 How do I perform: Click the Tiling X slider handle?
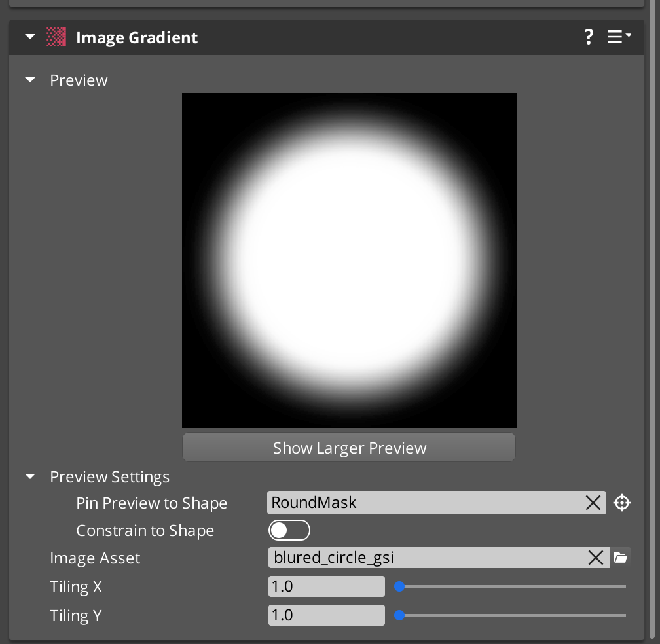(399, 586)
